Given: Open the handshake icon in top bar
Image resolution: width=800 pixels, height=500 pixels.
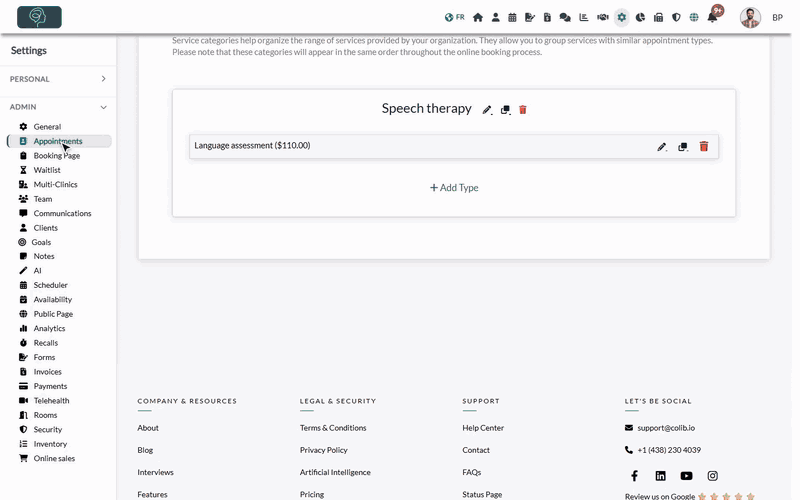Looking at the screenshot, I should point(603,17).
